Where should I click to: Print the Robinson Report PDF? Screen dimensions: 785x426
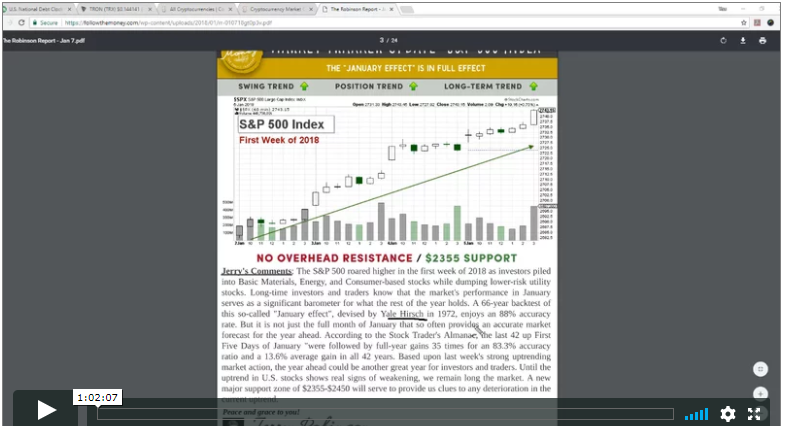(763, 41)
